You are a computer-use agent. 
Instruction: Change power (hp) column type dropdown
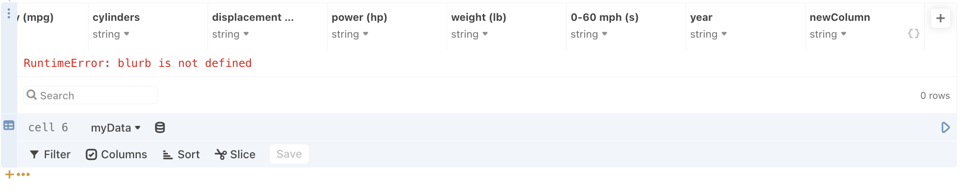point(350,34)
